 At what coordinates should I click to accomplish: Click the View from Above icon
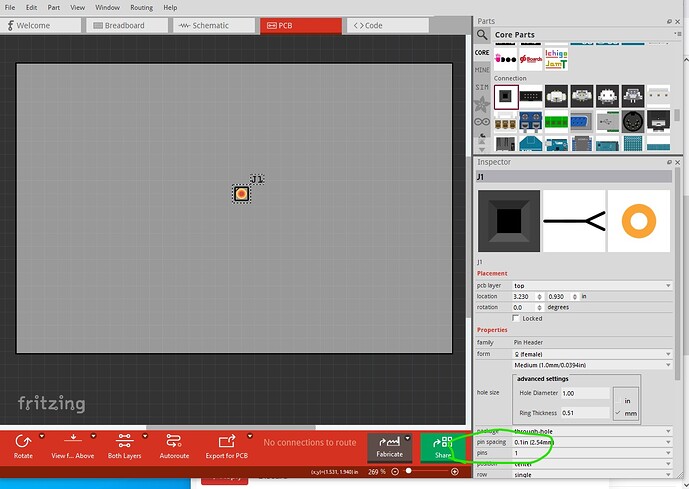click(73, 440)
